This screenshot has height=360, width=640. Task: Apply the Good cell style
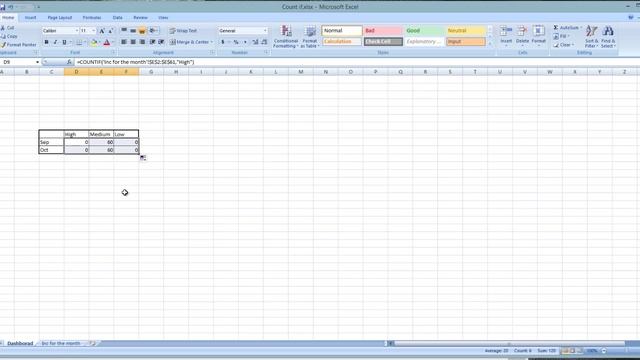click(424, 31)
